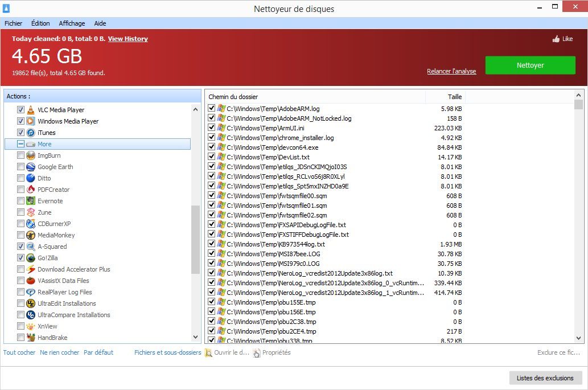Click the iTunes icon in Actions list
The image size is (588, 390).
[x=31, y=133]
